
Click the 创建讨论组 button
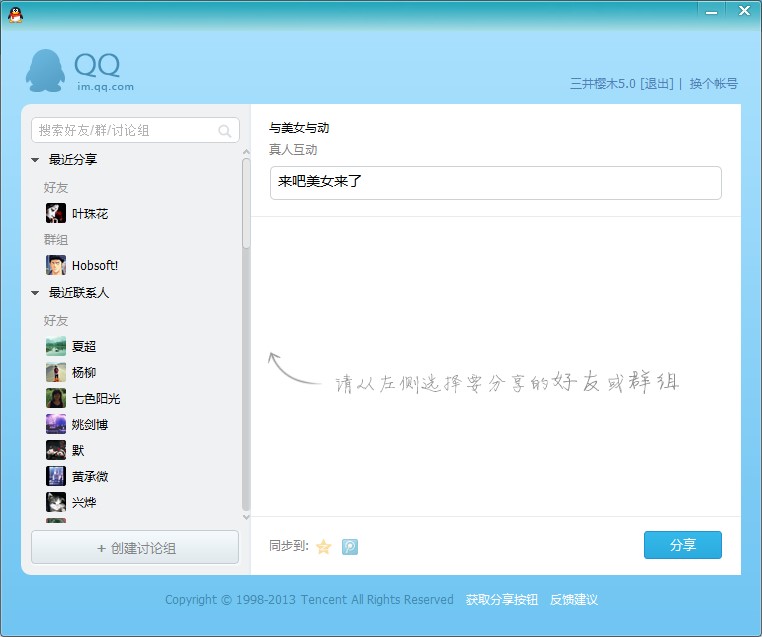click(135, 548)
